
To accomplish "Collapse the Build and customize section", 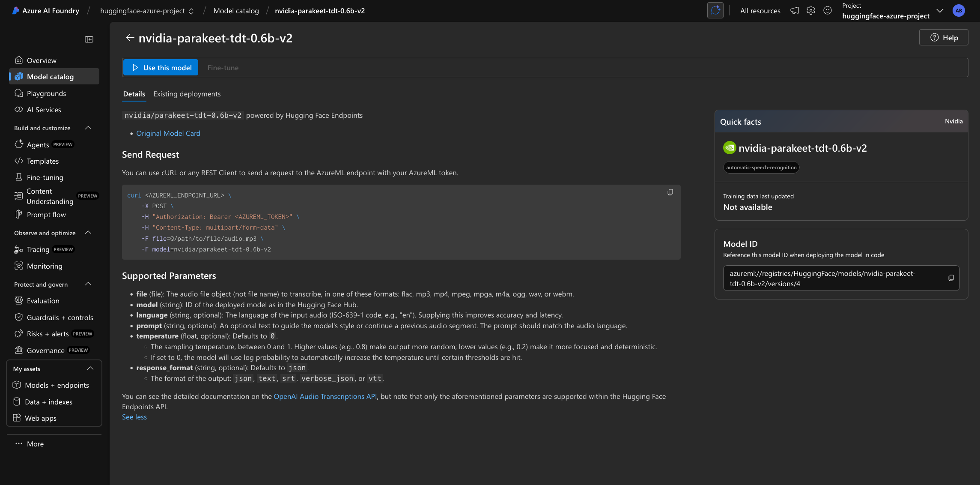I will click(88, 128).
